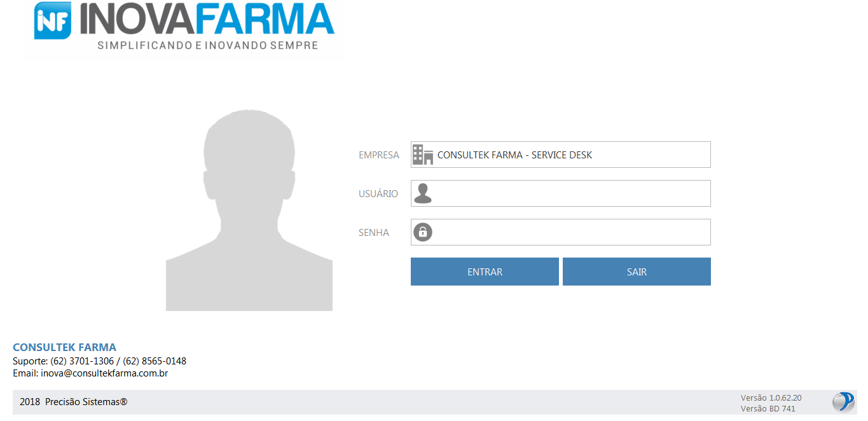This screenshot has width=868, height=421.
Task: Focus the Senha password field
Action: (560, 232)
